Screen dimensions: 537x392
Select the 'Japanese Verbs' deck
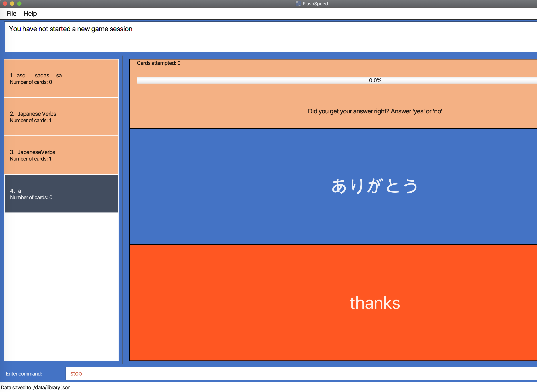click(61, 117)
